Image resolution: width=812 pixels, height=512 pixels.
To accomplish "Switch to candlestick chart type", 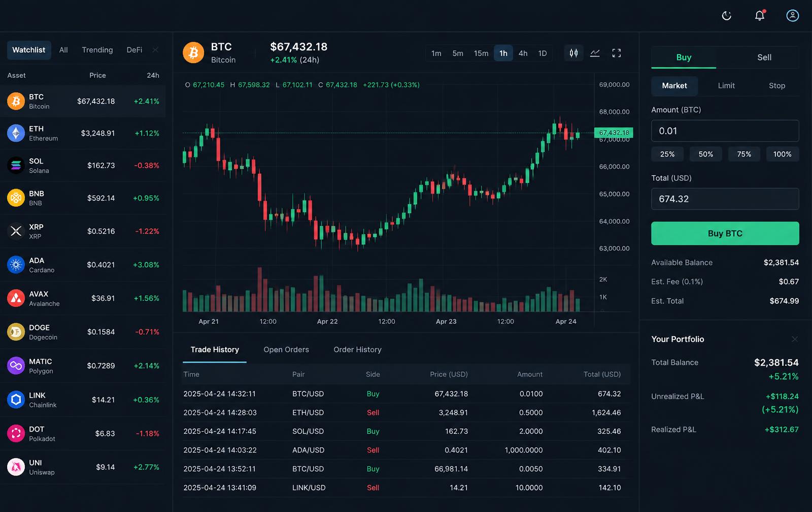I will [x=573, y=53].
